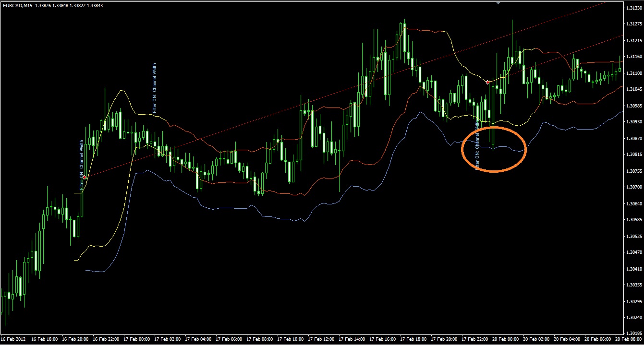The image size is (644, 345).
Task: Click the 1.30930 price level label
Action: click(x=634, y=122)
